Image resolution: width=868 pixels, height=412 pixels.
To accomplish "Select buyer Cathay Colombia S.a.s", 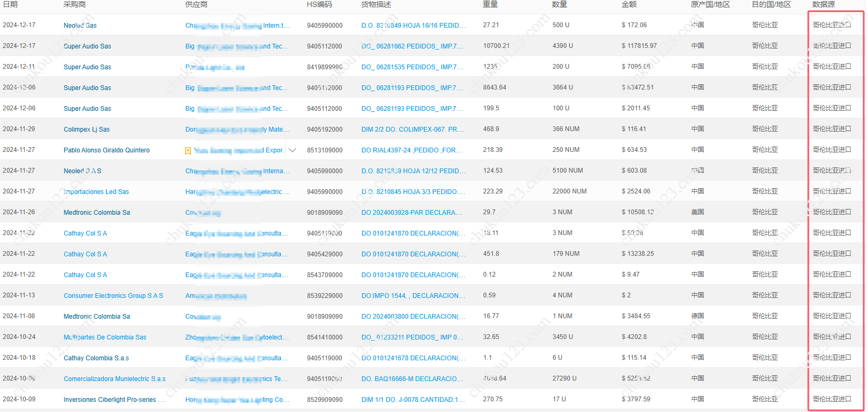I will coord(96,358).
